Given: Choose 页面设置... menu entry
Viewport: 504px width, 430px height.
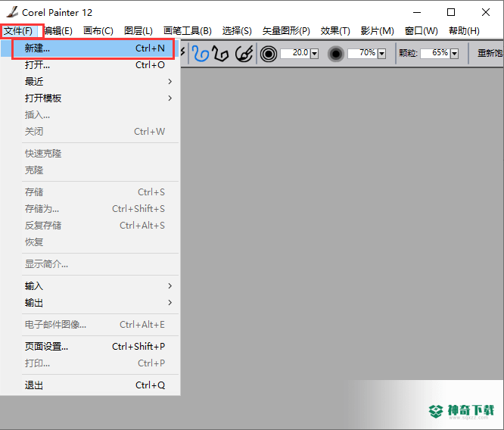Looking at the screenshot, I should (x=90, y=347).
